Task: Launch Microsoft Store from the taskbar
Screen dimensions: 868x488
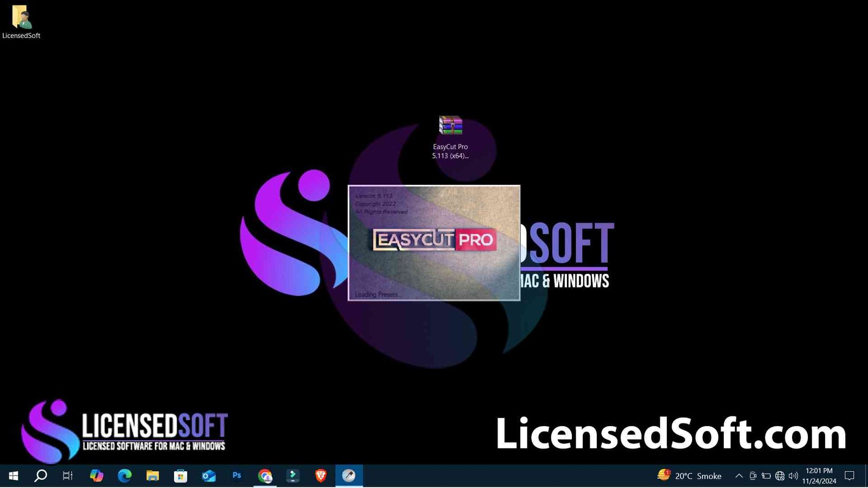Action: click(x=181, y=476)
